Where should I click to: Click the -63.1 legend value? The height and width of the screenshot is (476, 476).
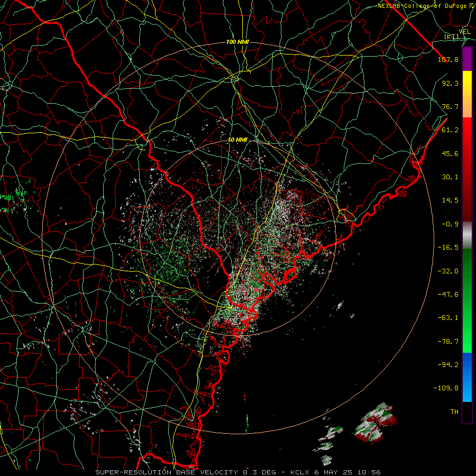click(448, 318)
